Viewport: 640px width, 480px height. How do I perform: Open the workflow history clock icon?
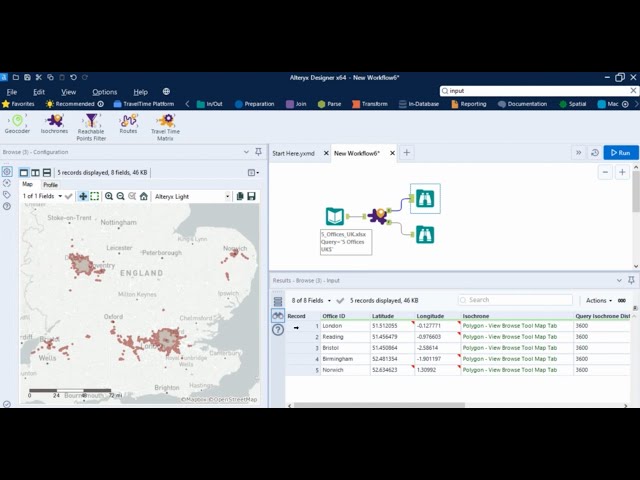click(595, 153)
